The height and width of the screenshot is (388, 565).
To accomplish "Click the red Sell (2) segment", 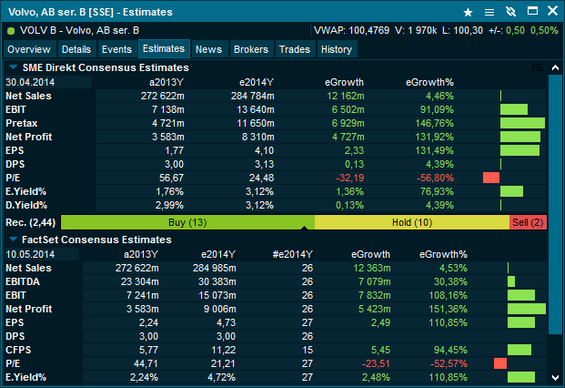I will [528, 223].
